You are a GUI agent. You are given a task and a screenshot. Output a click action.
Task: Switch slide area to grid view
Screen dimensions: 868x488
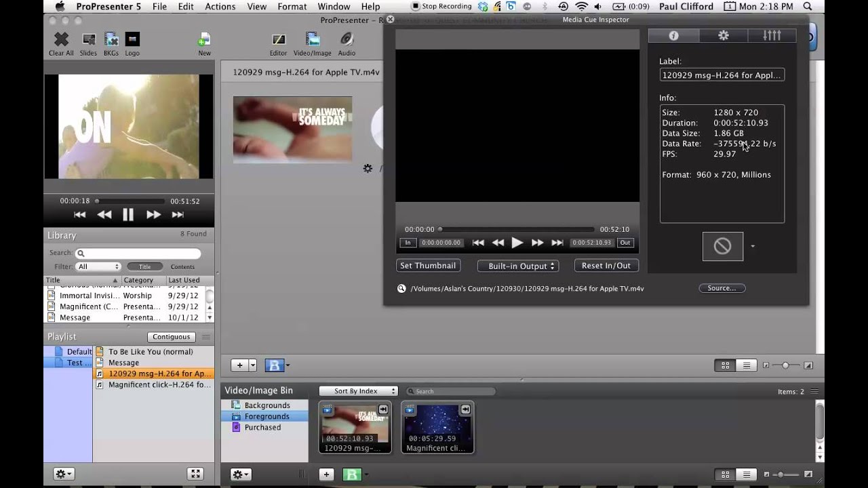click(725, 365)
